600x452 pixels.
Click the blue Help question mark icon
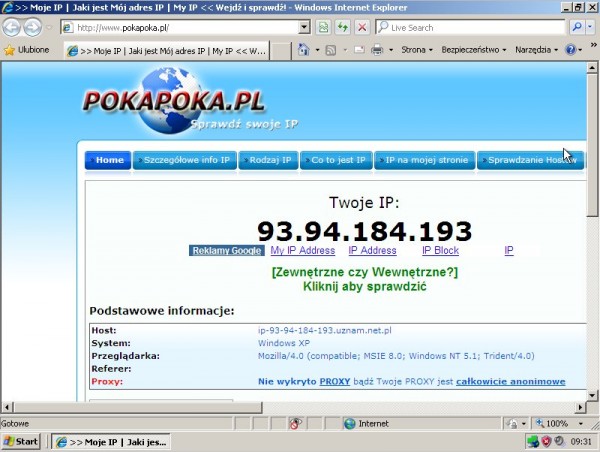click(571, 50)
